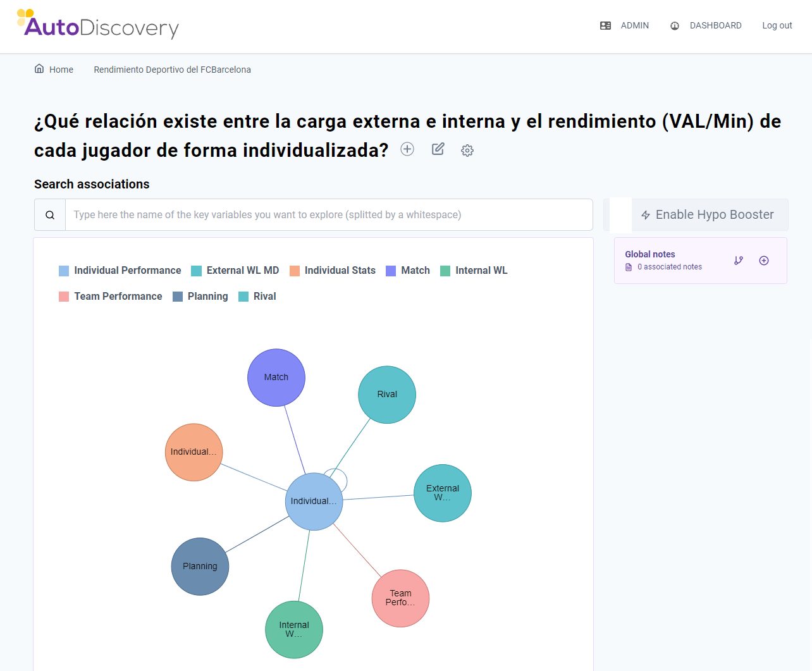812x671 pixels.
Task: Select the purple Match graph node
Action: pyautogui.click(x=276, y=378)
